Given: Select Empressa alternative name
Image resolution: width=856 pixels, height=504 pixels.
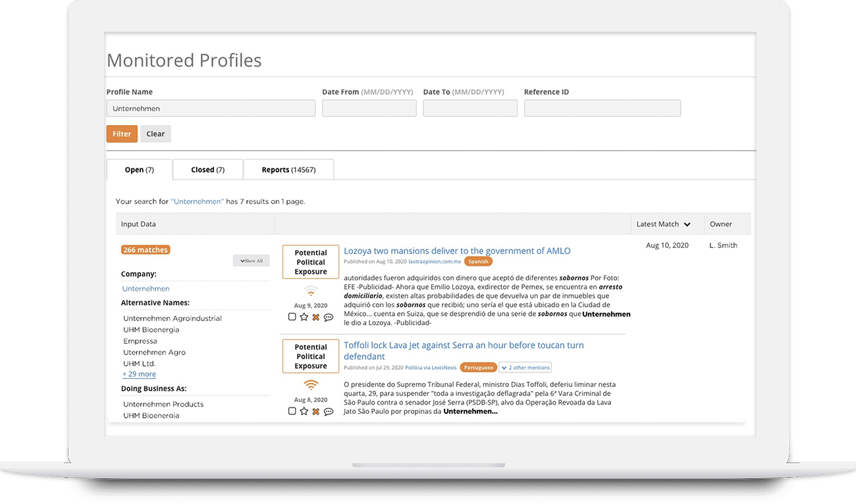Looking at the screenshot, I should (140, 341).
